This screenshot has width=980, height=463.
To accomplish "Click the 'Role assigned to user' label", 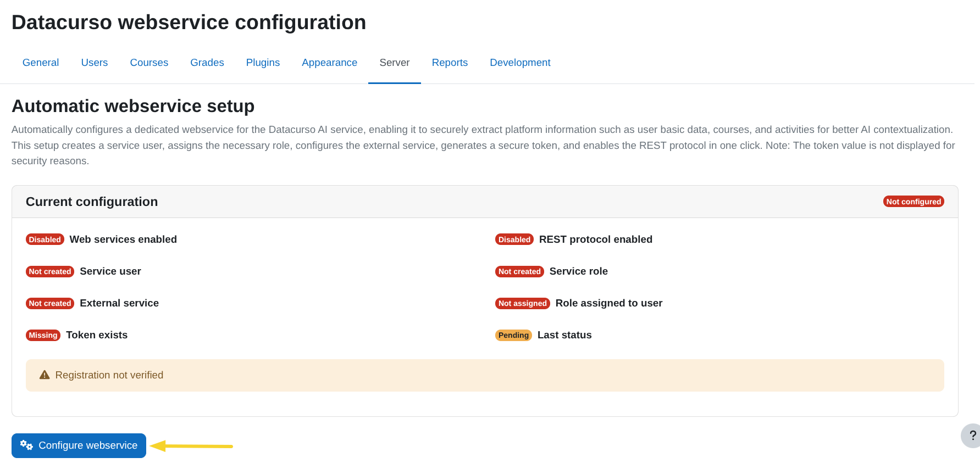I will click(609, 303).
